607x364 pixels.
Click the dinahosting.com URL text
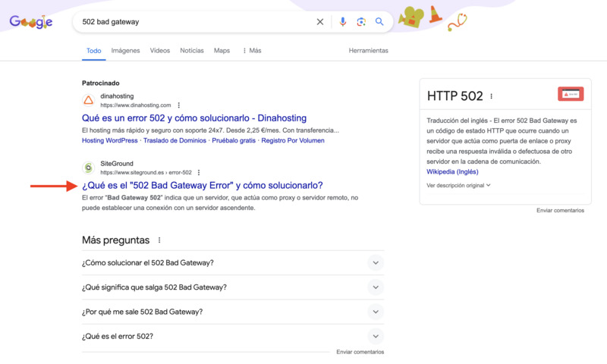pyautogui.click(x=136, y=105)
